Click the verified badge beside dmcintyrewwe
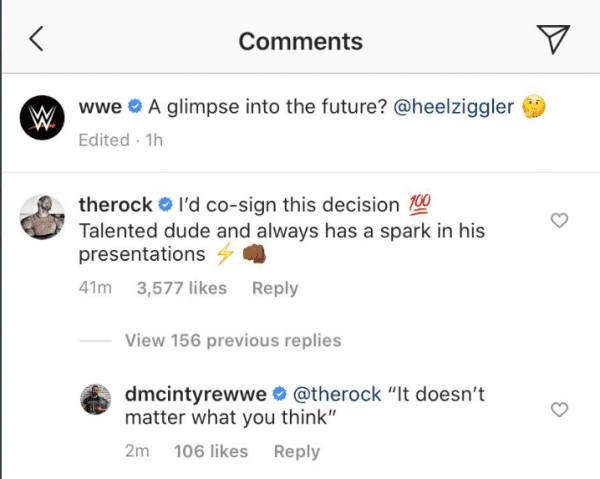Screen dimensions: 600x479 pos(279,395)
